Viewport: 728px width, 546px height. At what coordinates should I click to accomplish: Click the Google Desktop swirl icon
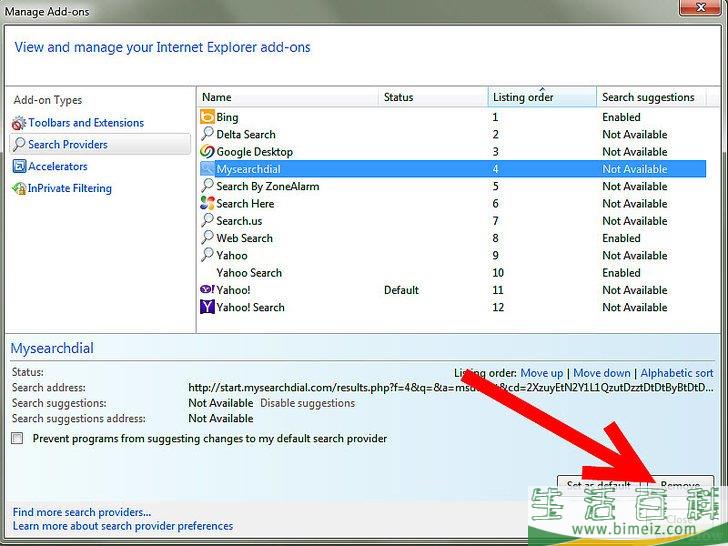click(x=207, y=151)
